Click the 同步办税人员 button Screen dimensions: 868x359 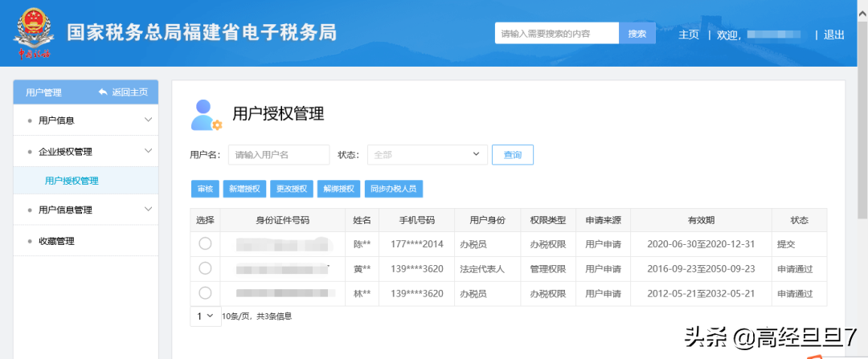[x=394, y=189]
